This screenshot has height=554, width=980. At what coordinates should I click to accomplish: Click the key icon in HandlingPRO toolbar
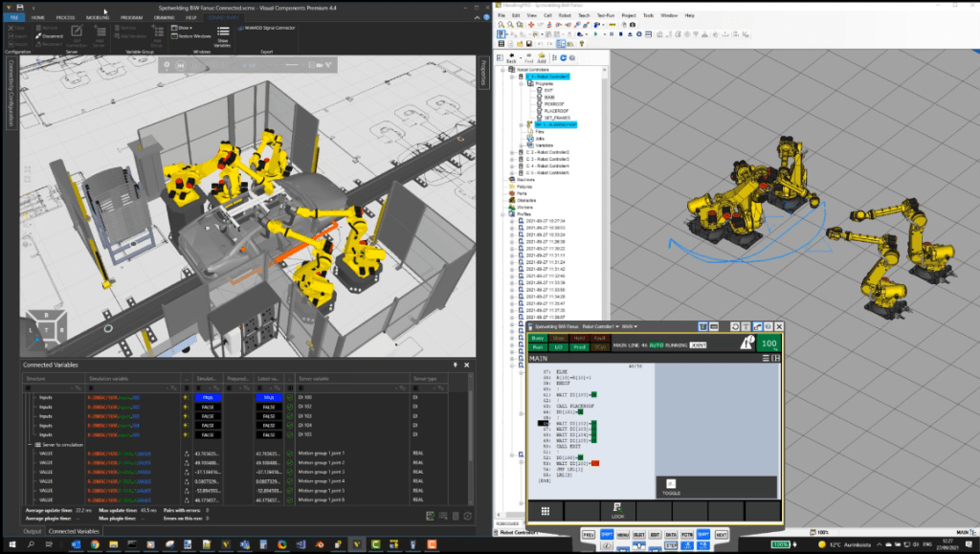tap(581, 44)
